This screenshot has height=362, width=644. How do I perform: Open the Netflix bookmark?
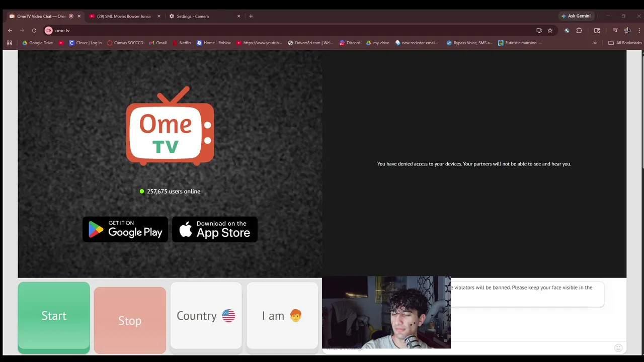point(182,43)
